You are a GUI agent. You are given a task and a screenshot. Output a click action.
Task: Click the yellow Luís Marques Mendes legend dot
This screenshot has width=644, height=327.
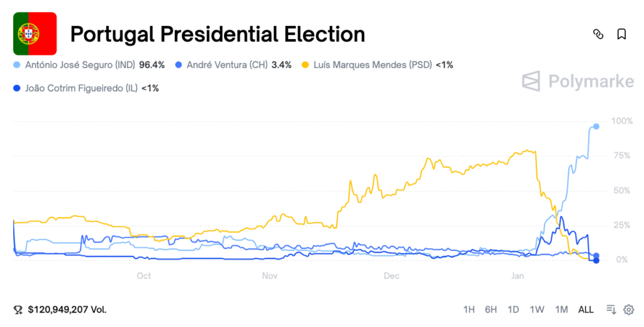(306, 65)
